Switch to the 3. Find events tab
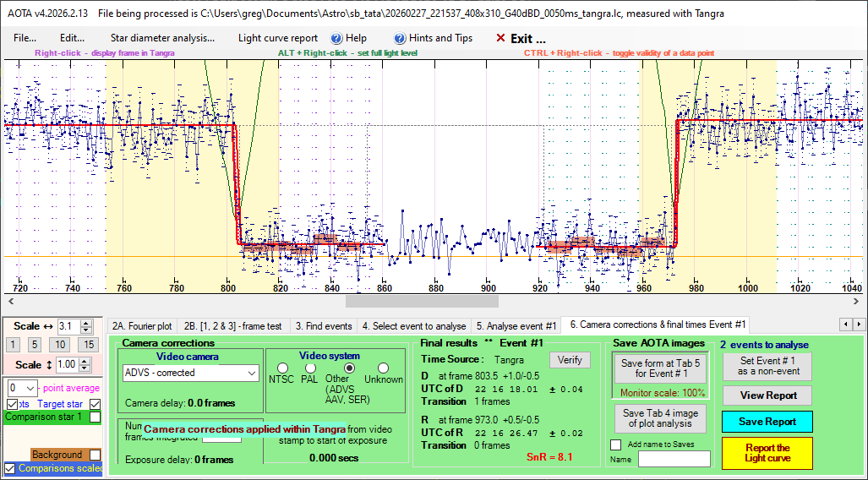Screen dimensions: 868x480 323,325
